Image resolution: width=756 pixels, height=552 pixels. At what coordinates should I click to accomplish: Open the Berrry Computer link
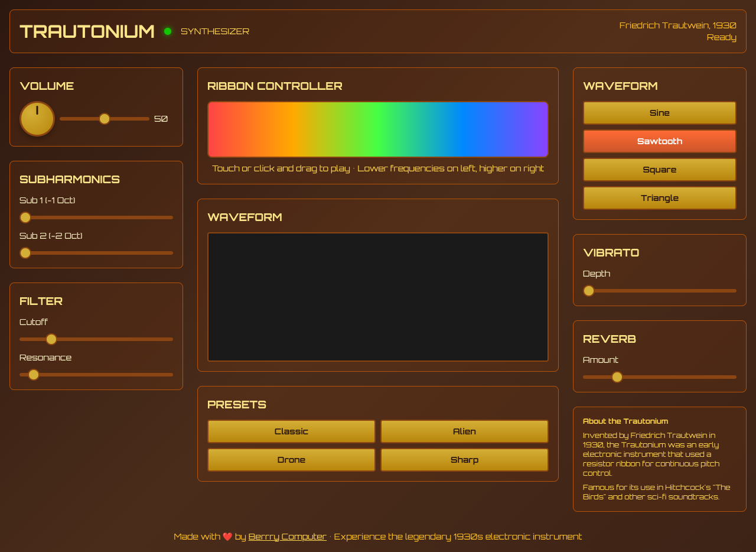click(287, 536)
